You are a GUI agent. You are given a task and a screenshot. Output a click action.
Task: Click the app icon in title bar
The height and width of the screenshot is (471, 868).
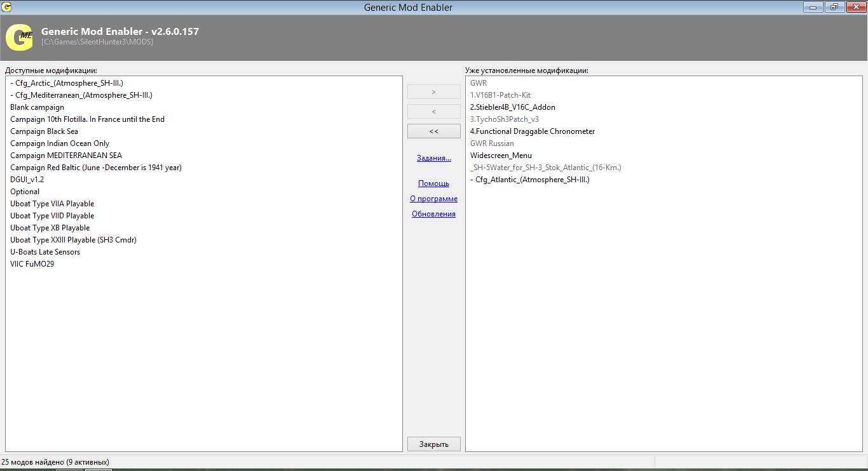[7, 7]
